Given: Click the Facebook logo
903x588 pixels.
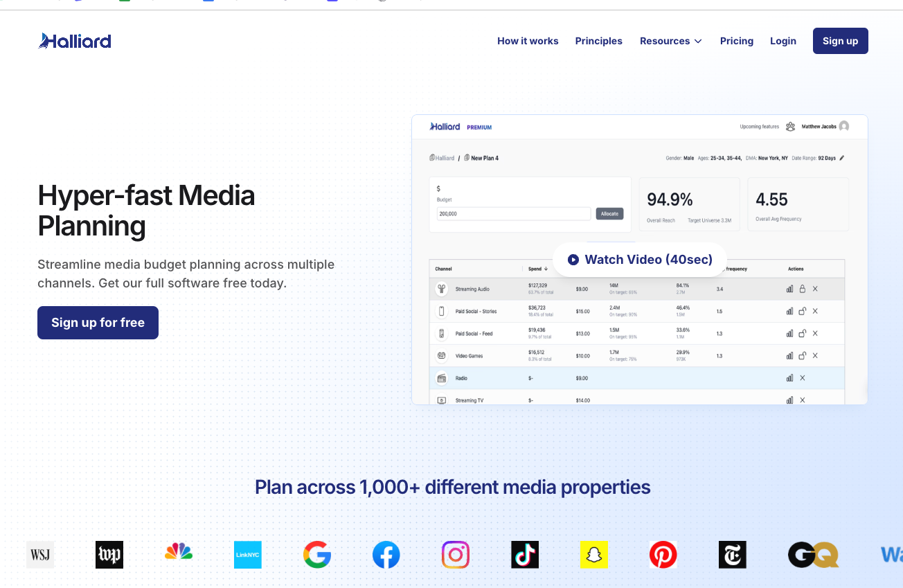Looking at the screenshot, I should coord(386,555).
